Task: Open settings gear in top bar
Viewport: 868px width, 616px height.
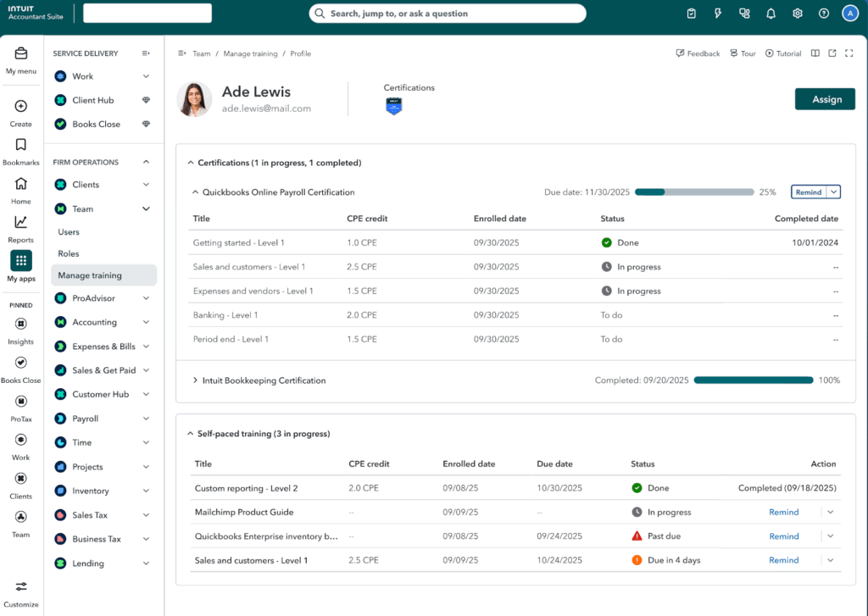Action: (x=798, y=14)
